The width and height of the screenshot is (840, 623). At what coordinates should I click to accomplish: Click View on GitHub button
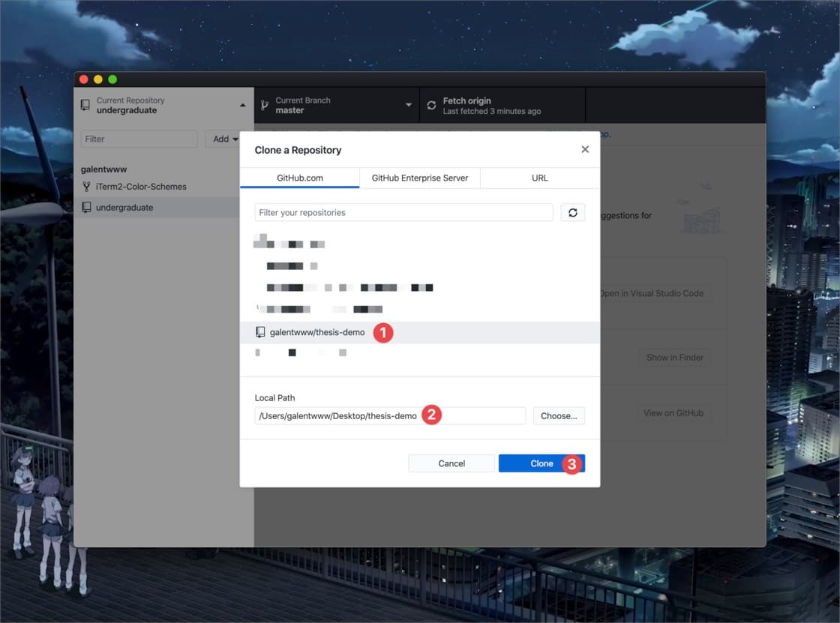[673, 413]
